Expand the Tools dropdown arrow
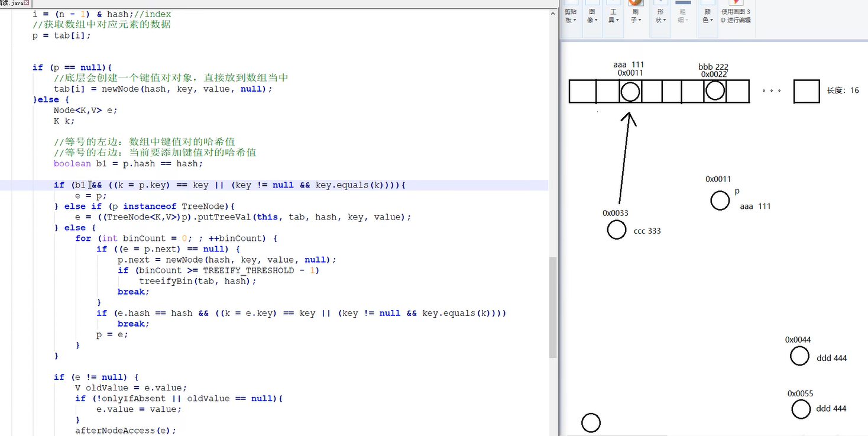868x436 pixels. point(618,21)
